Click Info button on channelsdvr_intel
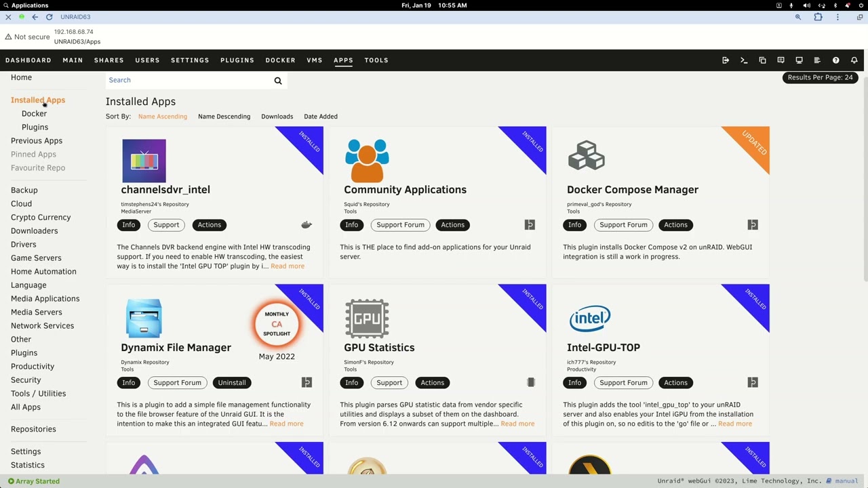Viewport: 868px width, 488px height. click(x=129, y=225)
